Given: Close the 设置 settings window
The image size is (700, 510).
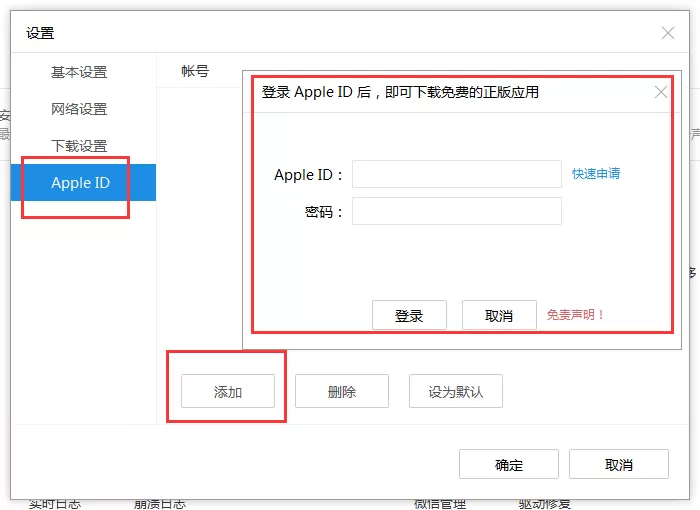Looking at the screenshot, I should pyautogui.click(x=668, y=33).
